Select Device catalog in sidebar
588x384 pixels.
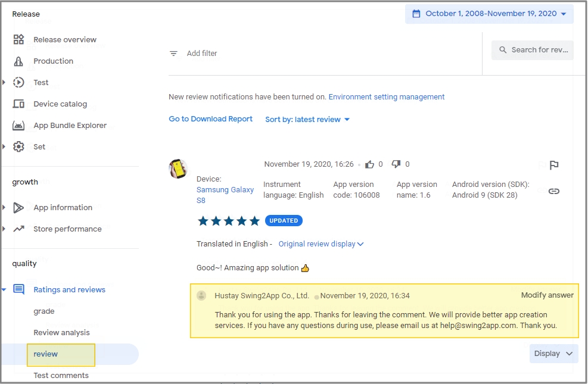(60, 104)
